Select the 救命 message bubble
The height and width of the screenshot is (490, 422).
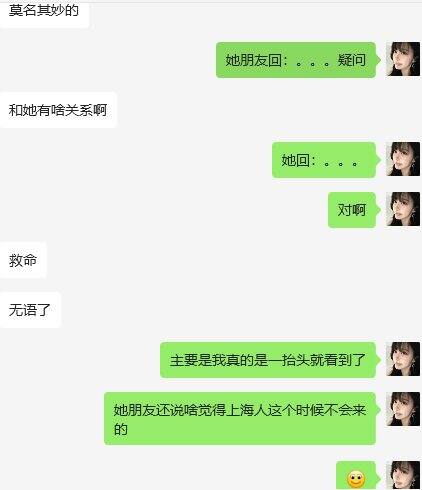click(x=23, y=260)
